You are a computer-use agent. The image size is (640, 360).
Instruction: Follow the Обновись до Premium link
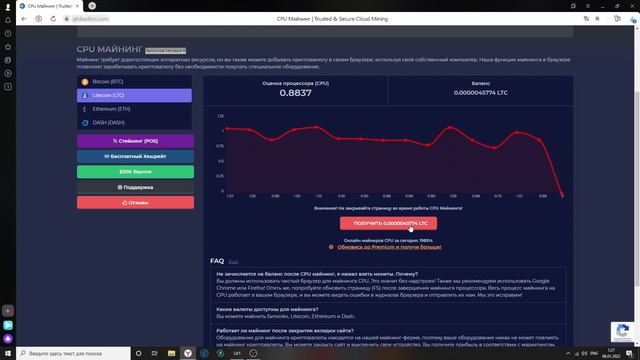tap(389, 247)
